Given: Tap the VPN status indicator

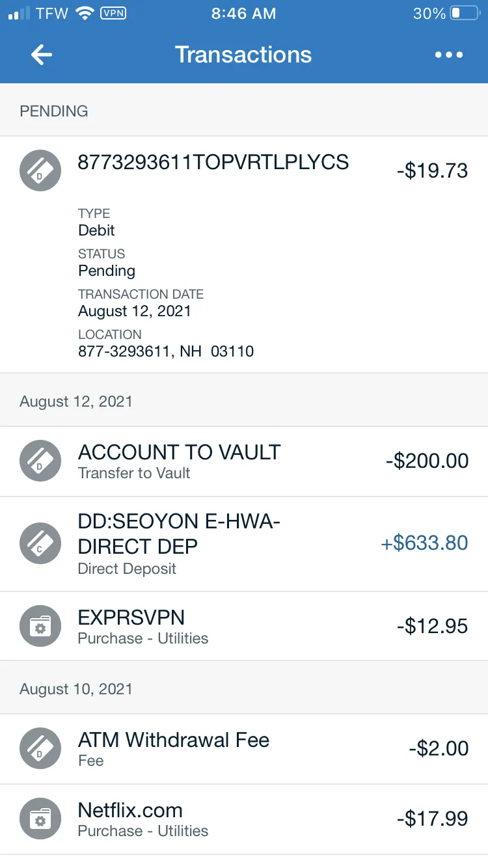Looking at the screenshot, I should click(x=113, y=13).
